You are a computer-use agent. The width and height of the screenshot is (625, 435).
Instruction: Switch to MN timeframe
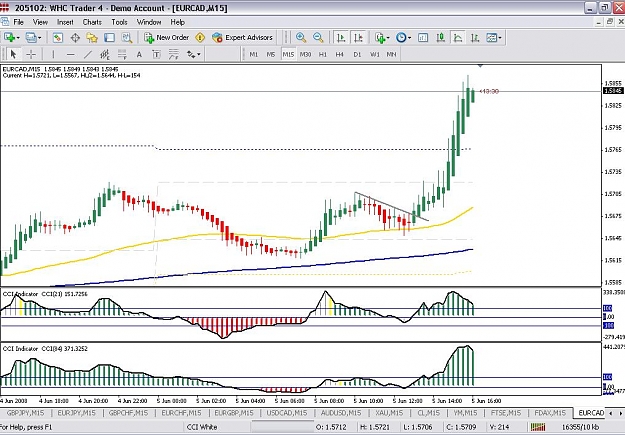tap(391, 54)
